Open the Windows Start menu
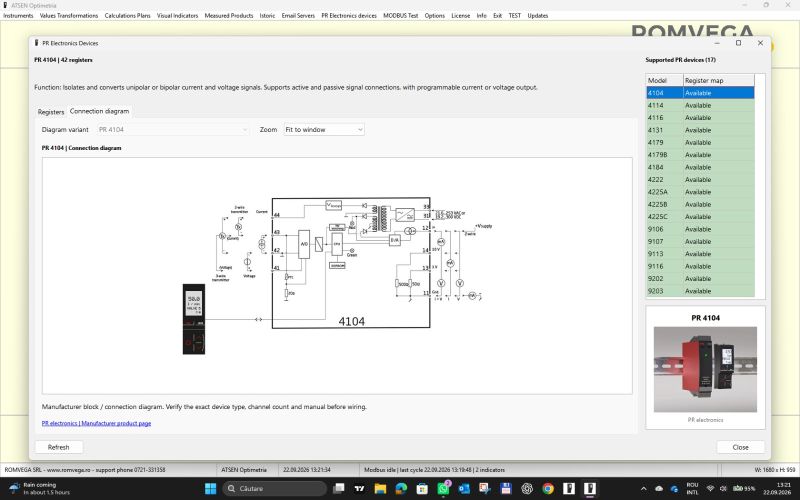 [x=210, y=489]
